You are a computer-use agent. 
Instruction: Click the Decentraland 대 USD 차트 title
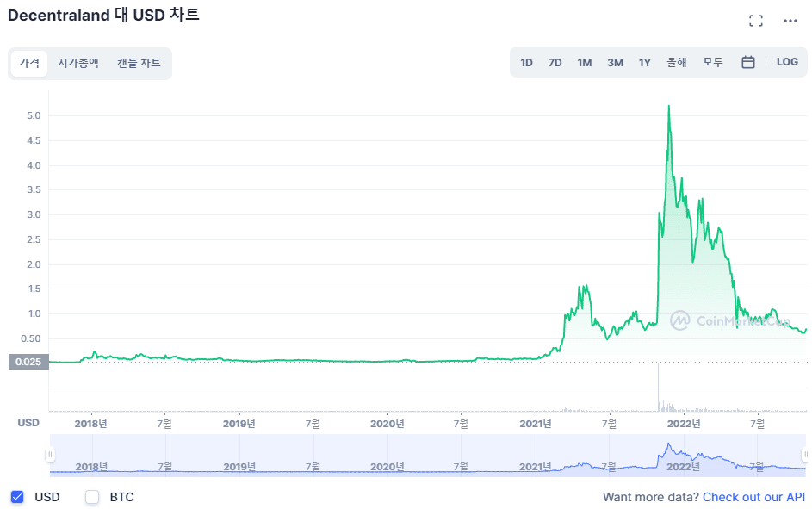103,15
